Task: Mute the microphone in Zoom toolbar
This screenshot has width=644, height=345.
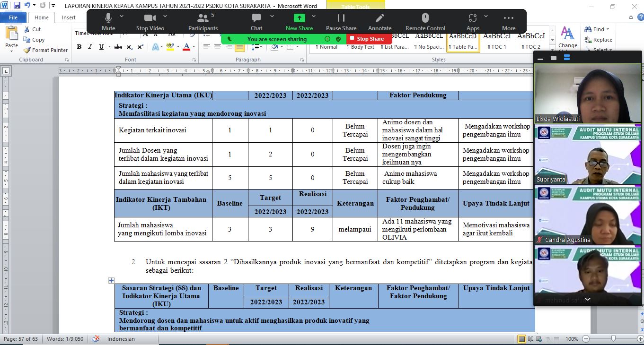Action: [108, 22]
